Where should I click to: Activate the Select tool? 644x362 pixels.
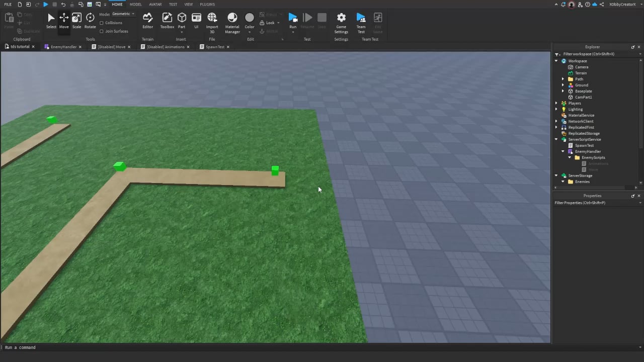51,21
